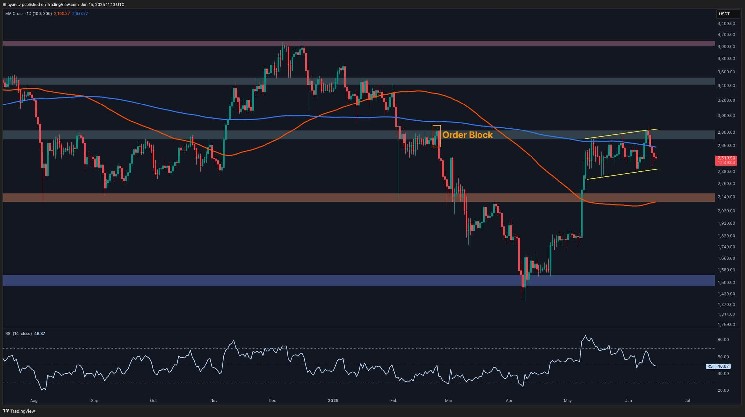745x417 pixels.
Task: Click the time axis along chart bottom
Action: pyautogui.click(x=350, y=398)
